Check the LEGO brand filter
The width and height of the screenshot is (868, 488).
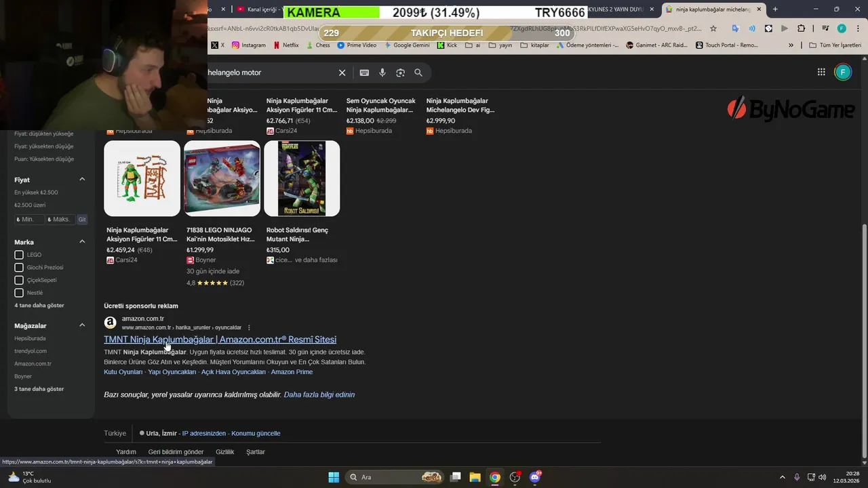(x=19, y=255)
